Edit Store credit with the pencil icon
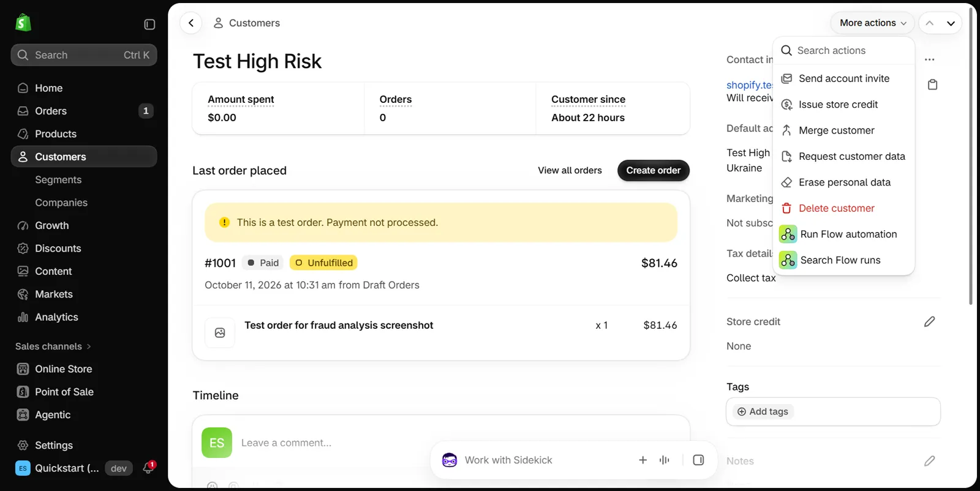980x491 pixels. tap(929, 321)
